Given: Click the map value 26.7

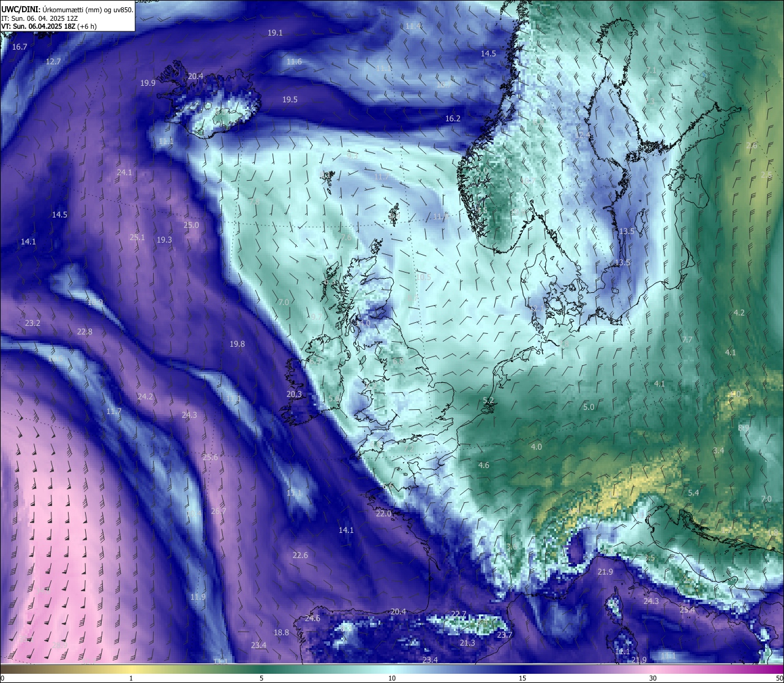Looking at the screenshot, I should [219, 511].
